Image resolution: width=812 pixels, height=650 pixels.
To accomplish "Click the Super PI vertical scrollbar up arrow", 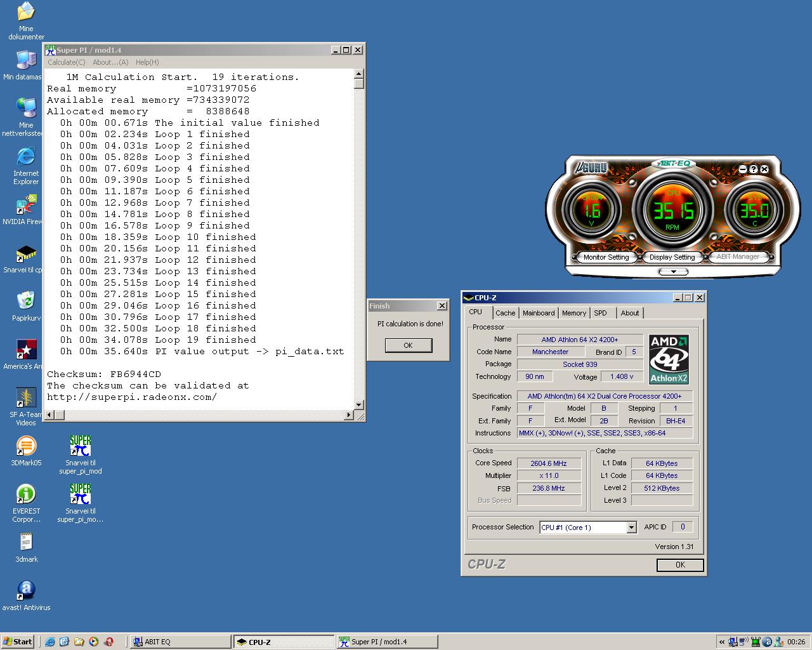I will (359, 73).
